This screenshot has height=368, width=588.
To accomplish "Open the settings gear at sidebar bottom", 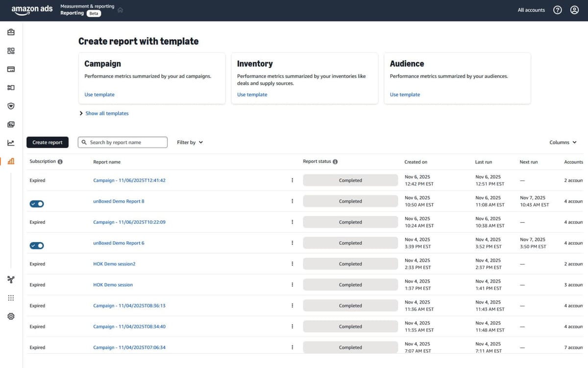I will 11,316.
